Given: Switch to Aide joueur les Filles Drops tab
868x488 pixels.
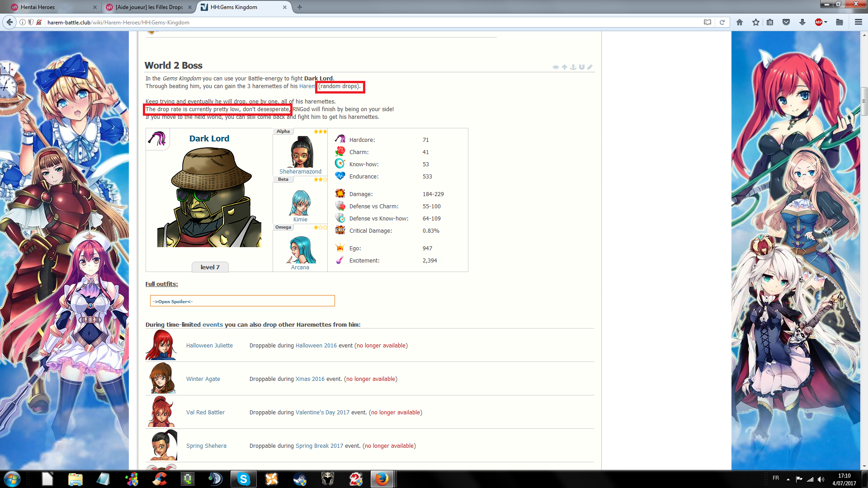Looking at the screenshot, I should point(148,7).
